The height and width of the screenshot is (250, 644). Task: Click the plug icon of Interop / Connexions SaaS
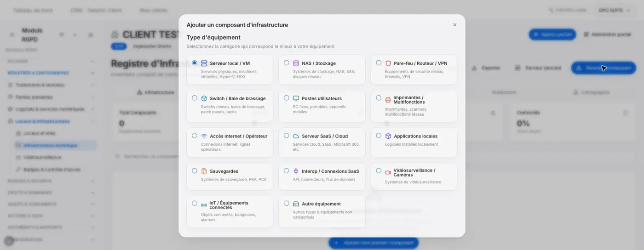tap(296, 171)
